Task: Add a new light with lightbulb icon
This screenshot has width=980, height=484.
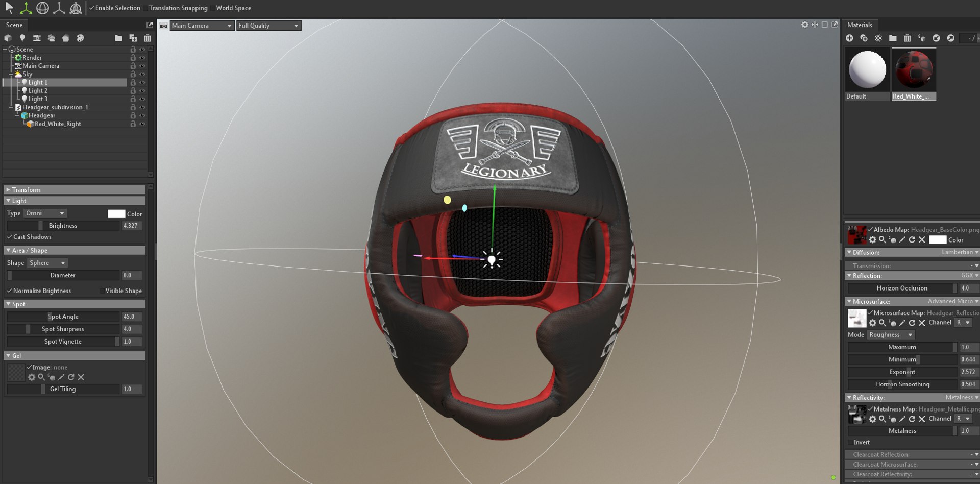Action: click(x=22, y=38)
